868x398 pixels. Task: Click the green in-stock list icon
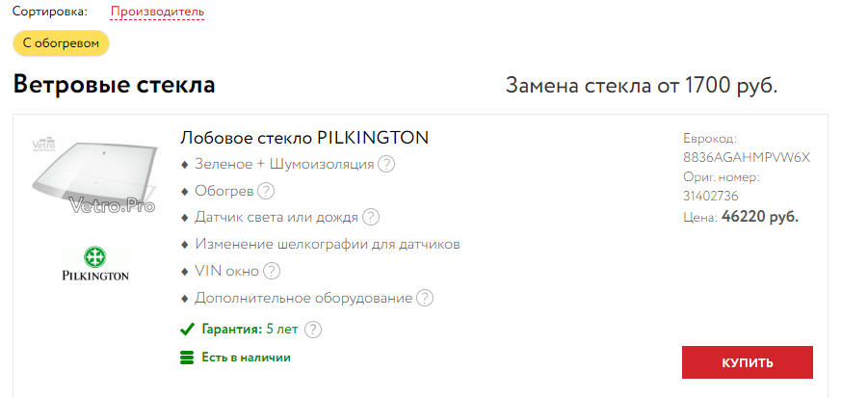point(188,358)
